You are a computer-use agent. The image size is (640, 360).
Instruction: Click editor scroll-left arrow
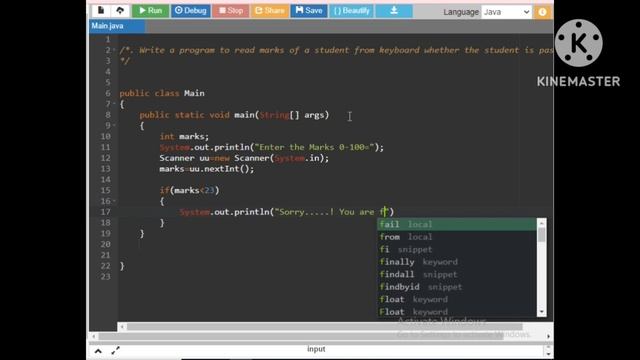coord(122,327)
